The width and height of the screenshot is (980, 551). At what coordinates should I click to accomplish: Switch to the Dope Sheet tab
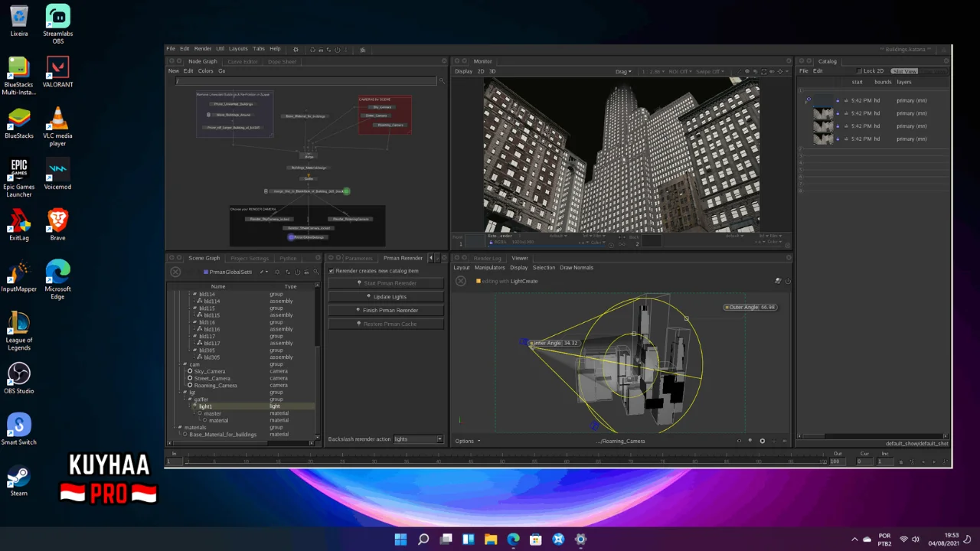282,61
